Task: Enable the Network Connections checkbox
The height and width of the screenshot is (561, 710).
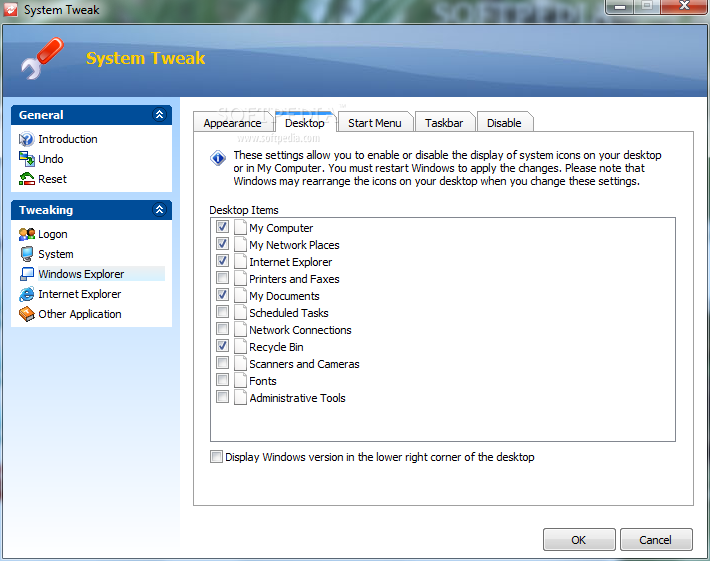Action: tap(222, 328)
